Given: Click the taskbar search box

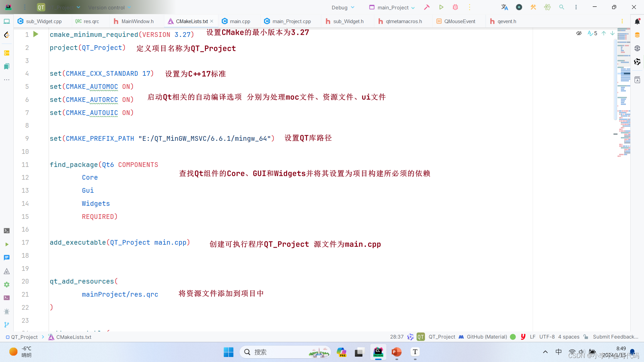Looking at the screenshot, I should pyautogui.click(x=285, y=352).
